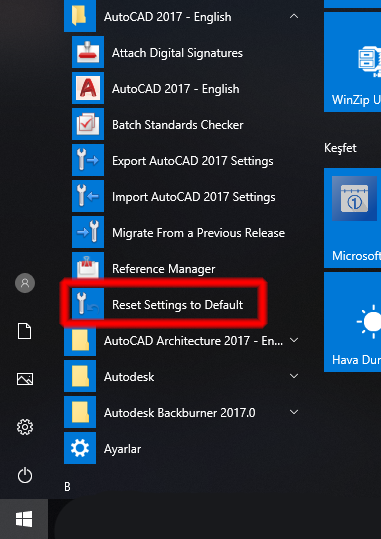Open Documents icon in Start sidebar
This screenshot has width=381, height=539.
(25, 331)
